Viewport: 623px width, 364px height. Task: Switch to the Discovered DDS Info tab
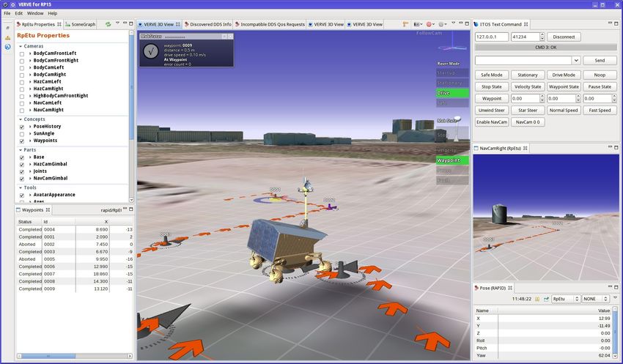(207, 24)
